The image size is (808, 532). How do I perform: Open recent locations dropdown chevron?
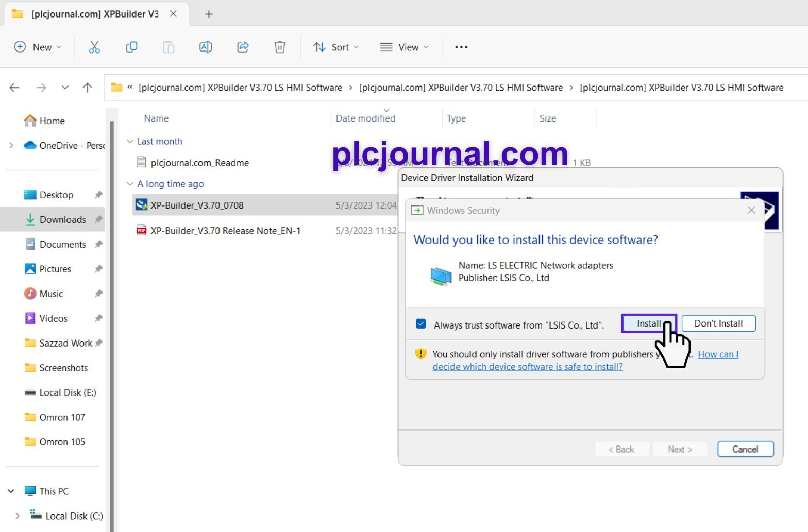tap(65, 88)
